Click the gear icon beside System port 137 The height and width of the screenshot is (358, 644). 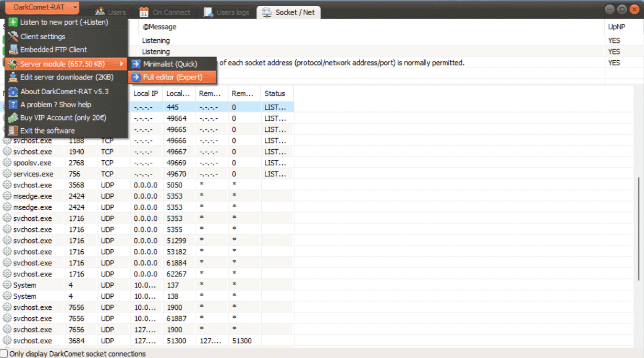pyautogui.click(x=7, y=285)
